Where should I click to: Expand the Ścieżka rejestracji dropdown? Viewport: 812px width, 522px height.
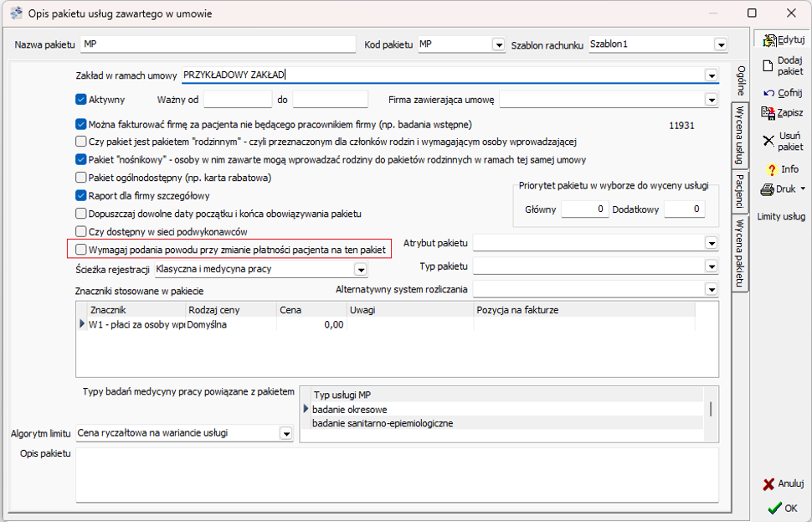[x=360, y=270]
